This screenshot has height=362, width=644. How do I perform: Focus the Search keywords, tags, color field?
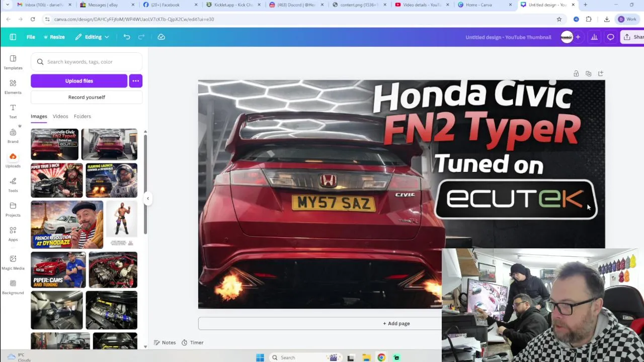(x=87, y=62)
